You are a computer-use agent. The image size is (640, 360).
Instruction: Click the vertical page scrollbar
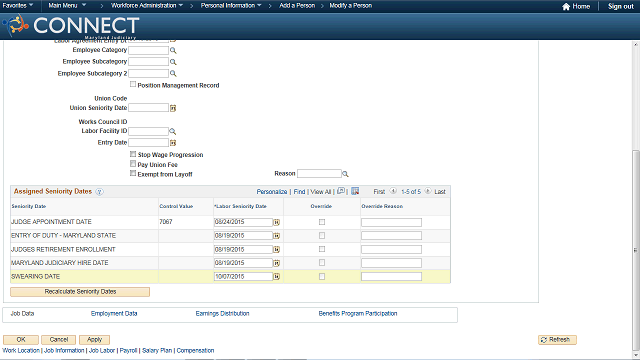(636, 249)
